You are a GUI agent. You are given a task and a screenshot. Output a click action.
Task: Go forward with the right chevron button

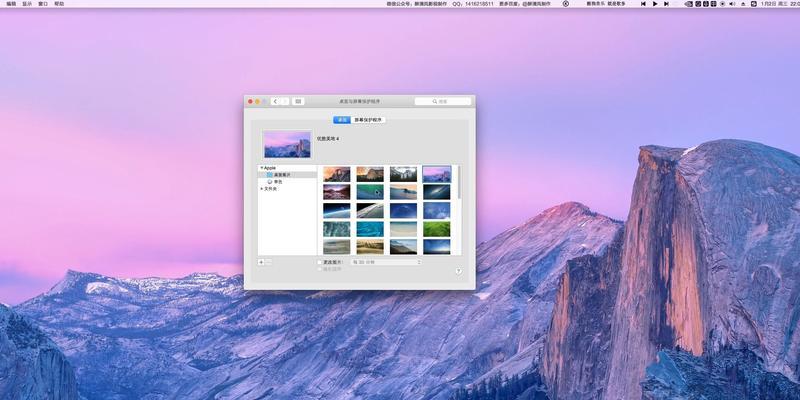point(285,102)
